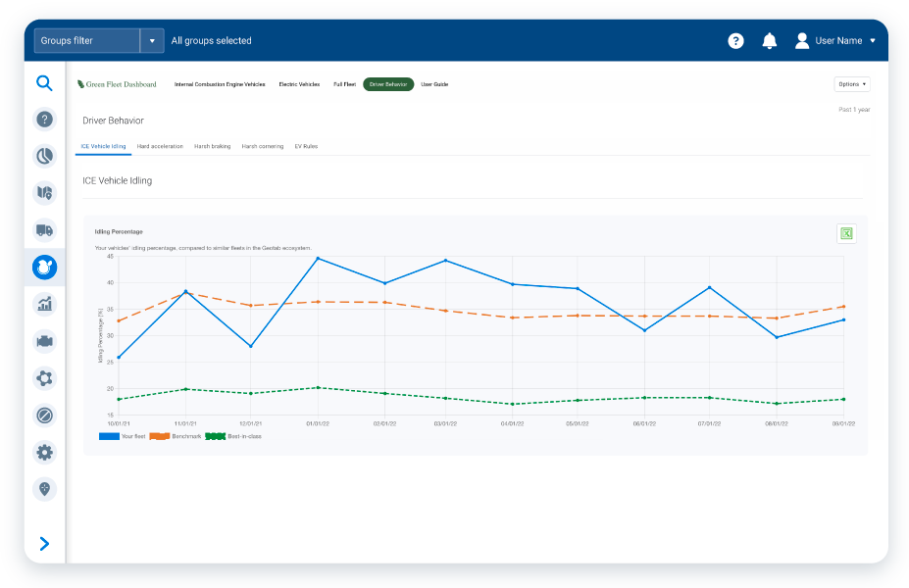Toggle the Benchmark legend series
Screen dimensions: 909x588
(x=174, y=436)
